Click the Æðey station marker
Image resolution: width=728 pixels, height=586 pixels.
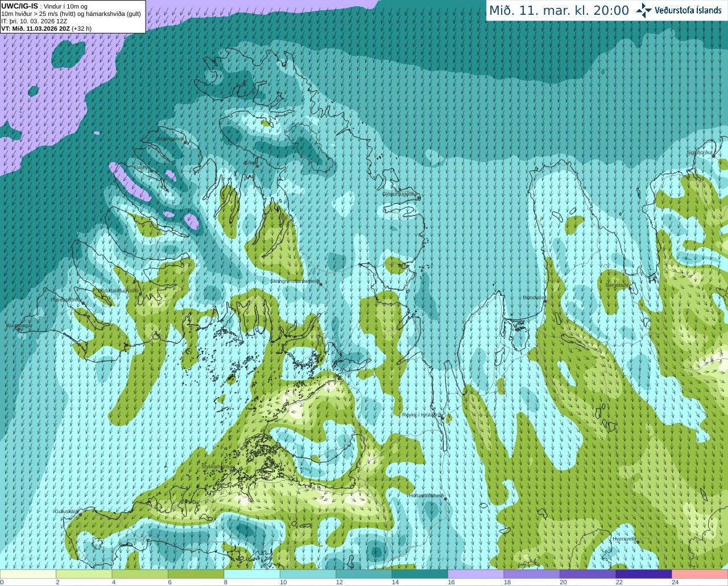point(257,166)
